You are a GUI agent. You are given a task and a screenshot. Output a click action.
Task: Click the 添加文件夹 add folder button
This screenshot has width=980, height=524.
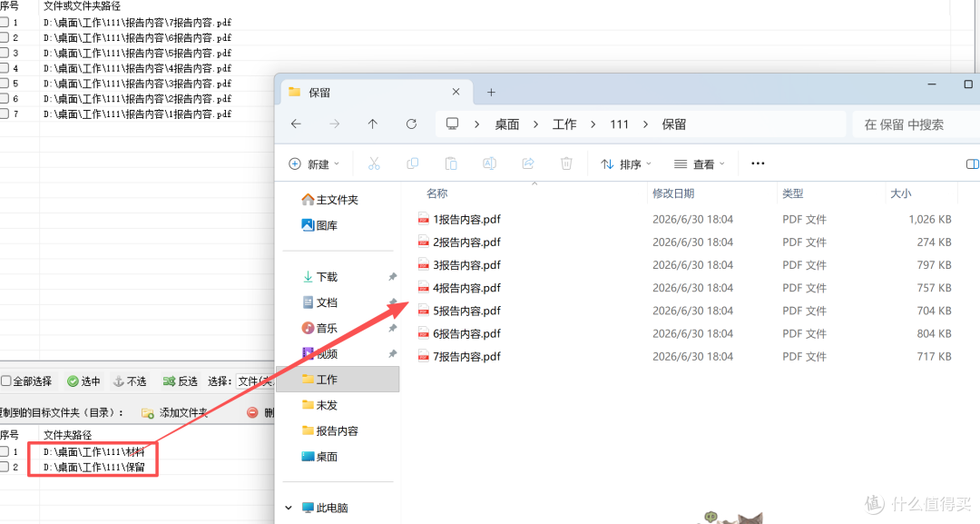[x=174, y=412]
